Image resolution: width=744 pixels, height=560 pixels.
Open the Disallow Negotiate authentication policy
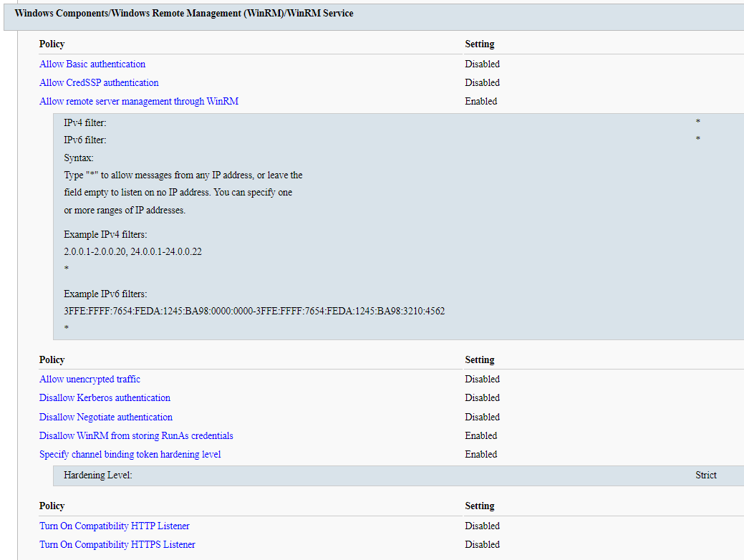pos(105,416)
